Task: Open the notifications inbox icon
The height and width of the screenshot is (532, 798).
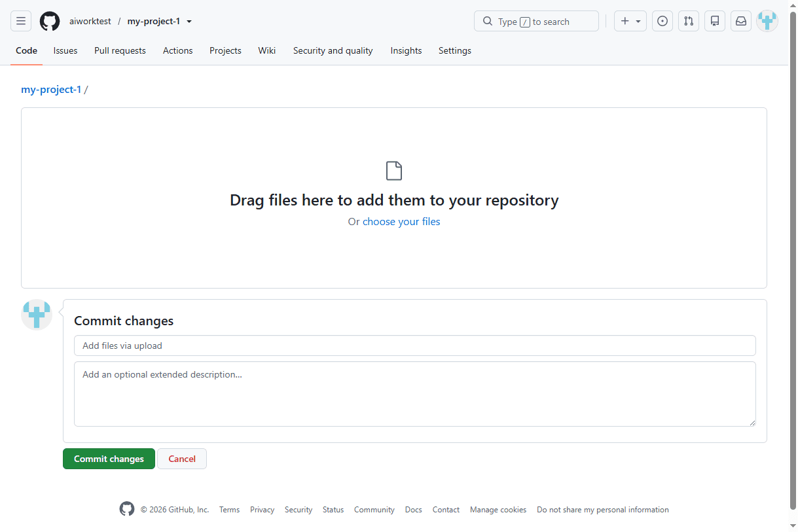Action: (x=741, y=21)
